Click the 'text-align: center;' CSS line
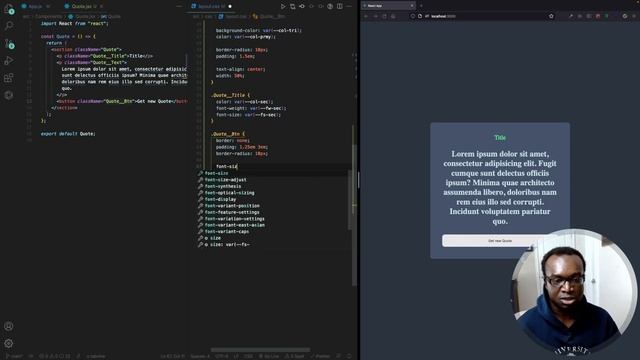Image resolution: width=640 pixels, height=360 pixels. 241,69
